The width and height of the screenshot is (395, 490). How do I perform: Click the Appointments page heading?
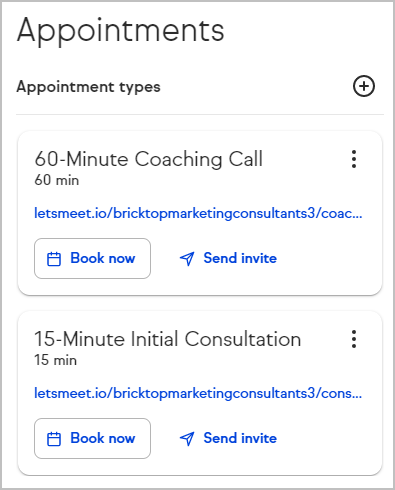coord(120,31)
